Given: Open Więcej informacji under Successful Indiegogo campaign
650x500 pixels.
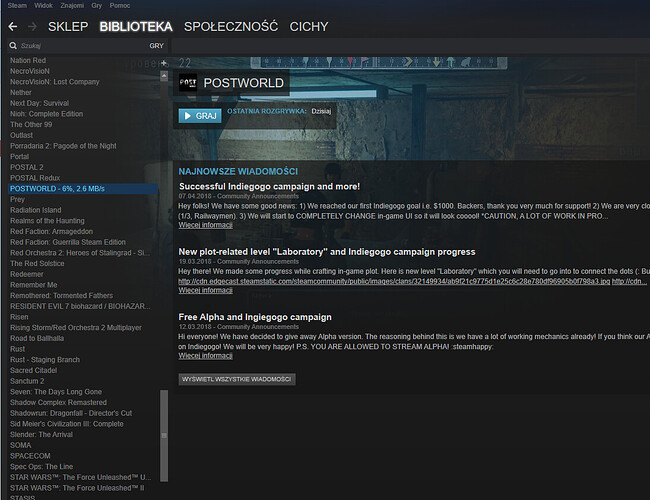Looking at the screenshot, I should coord(206,225).
